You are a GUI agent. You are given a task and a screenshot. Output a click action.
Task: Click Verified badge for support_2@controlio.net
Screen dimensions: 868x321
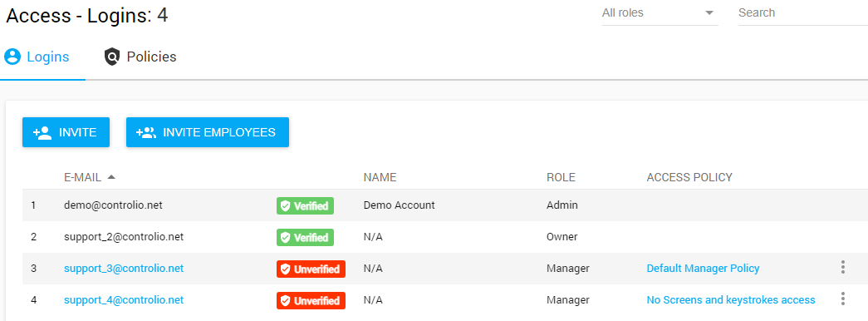coord(305,237)
